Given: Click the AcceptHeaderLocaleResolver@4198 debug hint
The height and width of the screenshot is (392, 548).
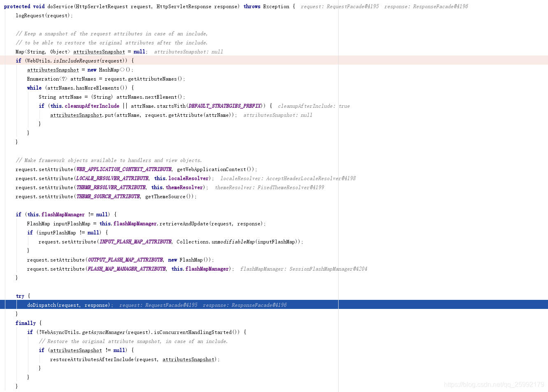Looking at the screenshot, I should click(x=311, y=179).
